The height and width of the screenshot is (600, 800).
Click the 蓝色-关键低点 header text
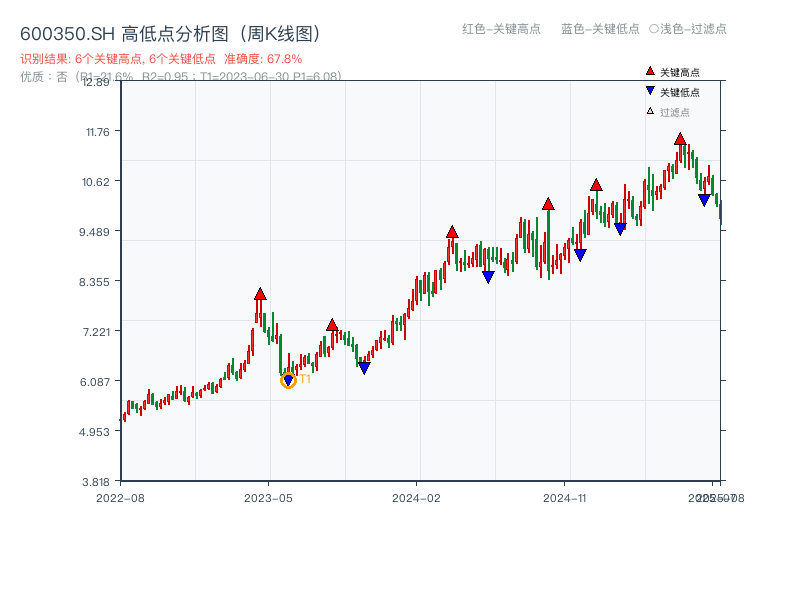600,29
